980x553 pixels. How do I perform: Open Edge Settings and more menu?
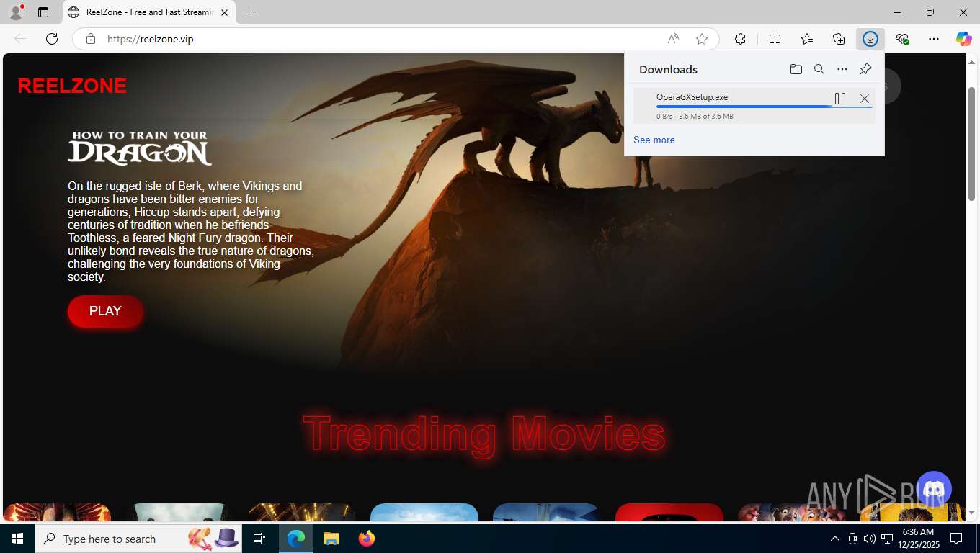coord(934,39)
